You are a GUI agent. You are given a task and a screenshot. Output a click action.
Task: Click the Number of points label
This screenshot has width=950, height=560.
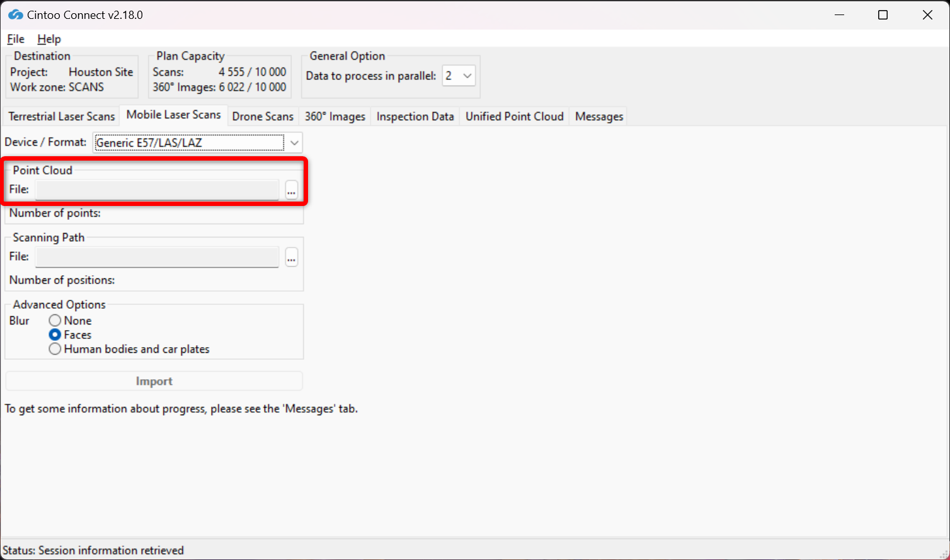click(55, 213)
